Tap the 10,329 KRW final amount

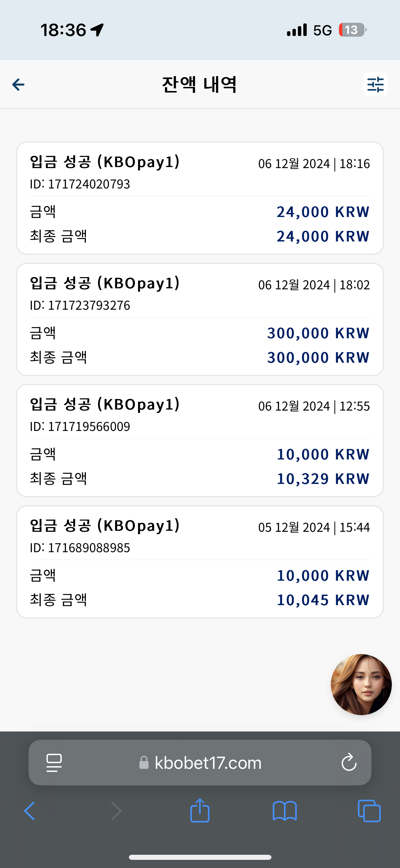(x=323, y=479)
